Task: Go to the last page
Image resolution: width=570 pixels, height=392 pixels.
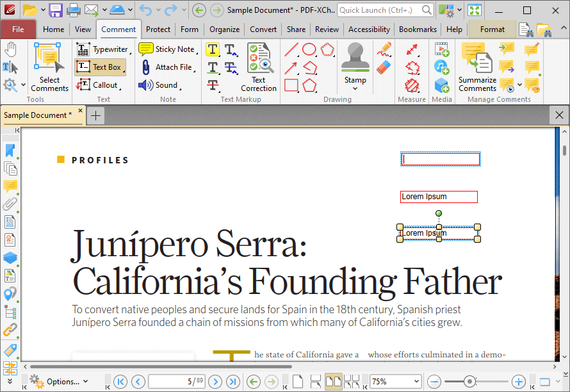Action: pyautogui.click(x=232, y=382)
